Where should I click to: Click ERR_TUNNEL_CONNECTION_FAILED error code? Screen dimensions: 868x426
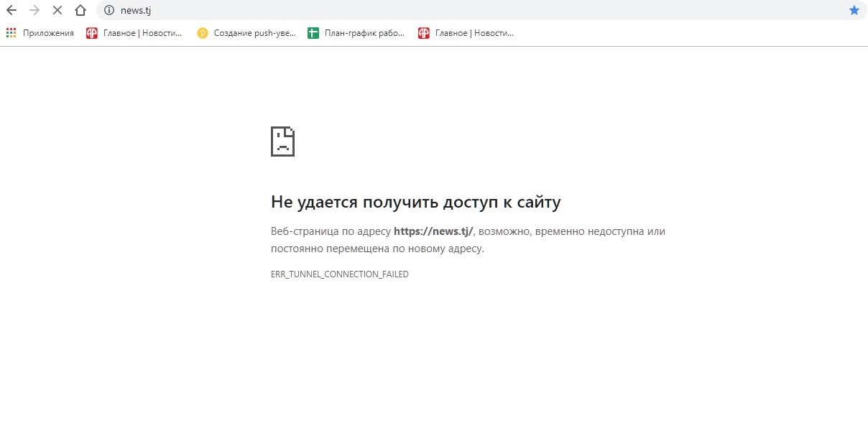coord(339,274)
